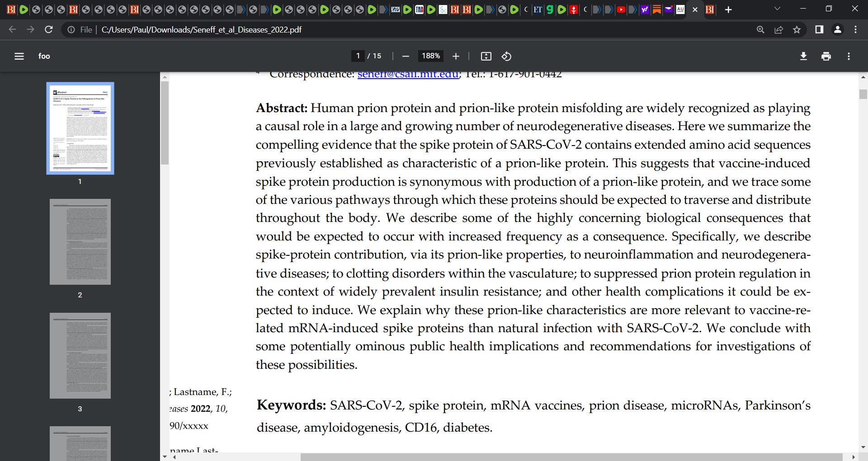Viewport: 868px width, 461px height.
Task: Open the browser zoom magnifier icon
Action: pos(760,29)
